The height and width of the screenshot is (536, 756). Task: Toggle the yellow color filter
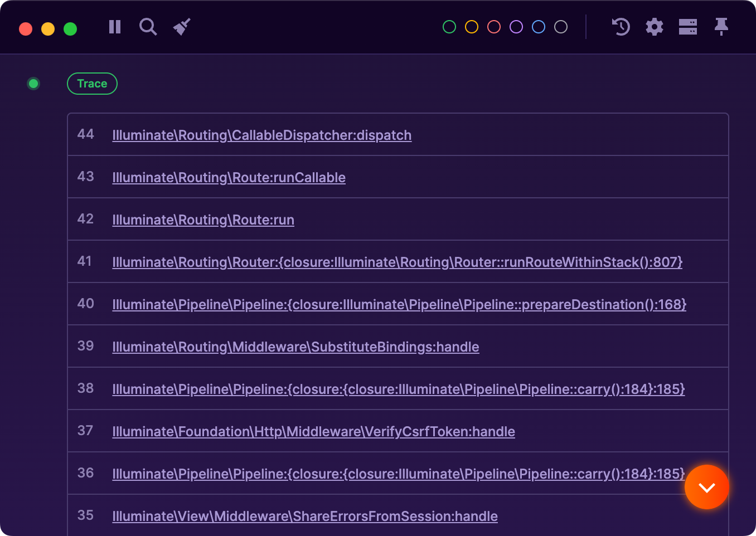coord(471,27)
